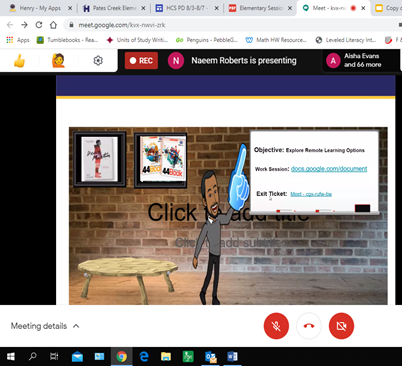Open the Math HW Resource bookmark
The width and height of the screenshot is (402, 366).
click(x=276, y=40)
